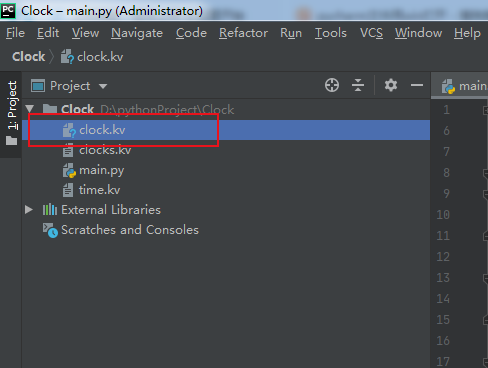Click the main.py Python file icon
488x368 pixels.
point(69,170)
